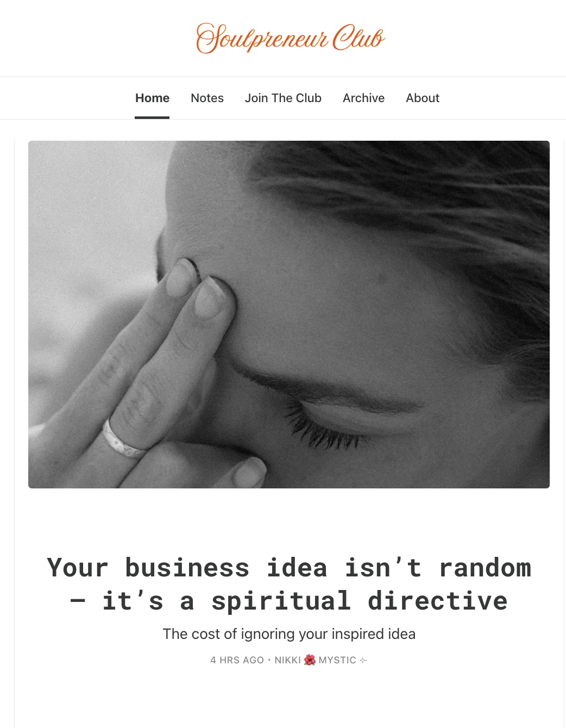
Task: Click the hibiscus flower emoji in byline
Action: click(x=310, y=660)
